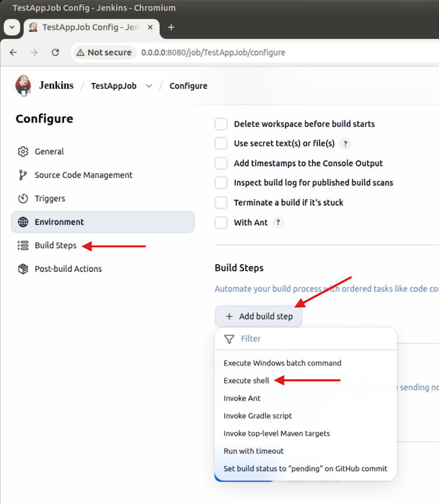Check Terminate a build if it's stuck
This screenshot has height=504, width=439.
pos(221,202)
